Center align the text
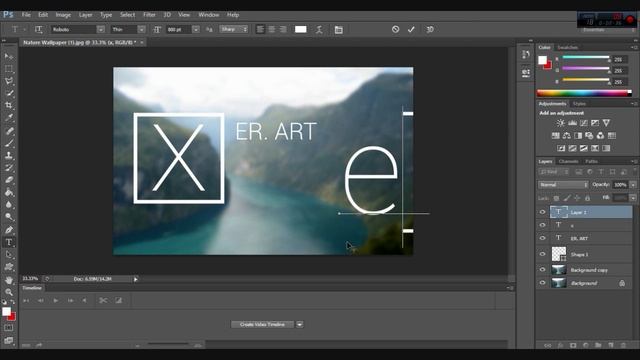Screen dimensions: 640x360 click(x=271, y=29)
